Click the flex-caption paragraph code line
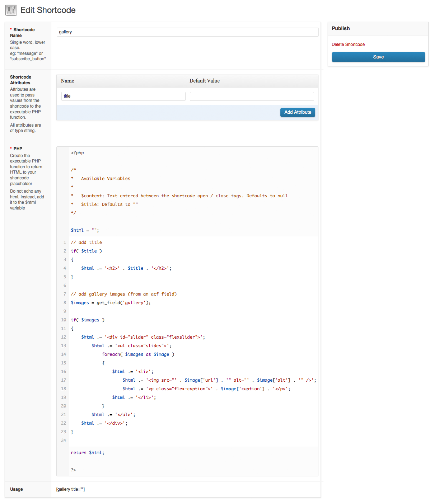Screen dimensions: 434x504 tap(206, 389)
